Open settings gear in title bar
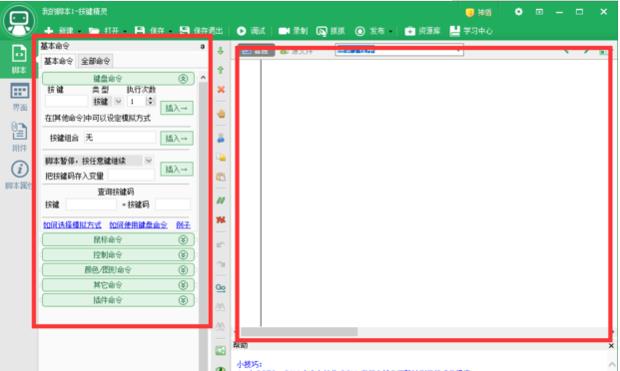Screen dimensions: 620x371 [518, 12]
